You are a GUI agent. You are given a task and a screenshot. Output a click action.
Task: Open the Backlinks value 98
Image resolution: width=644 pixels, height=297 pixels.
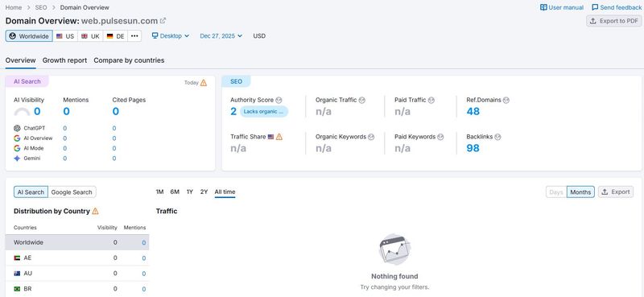click(x=473, y=148)
